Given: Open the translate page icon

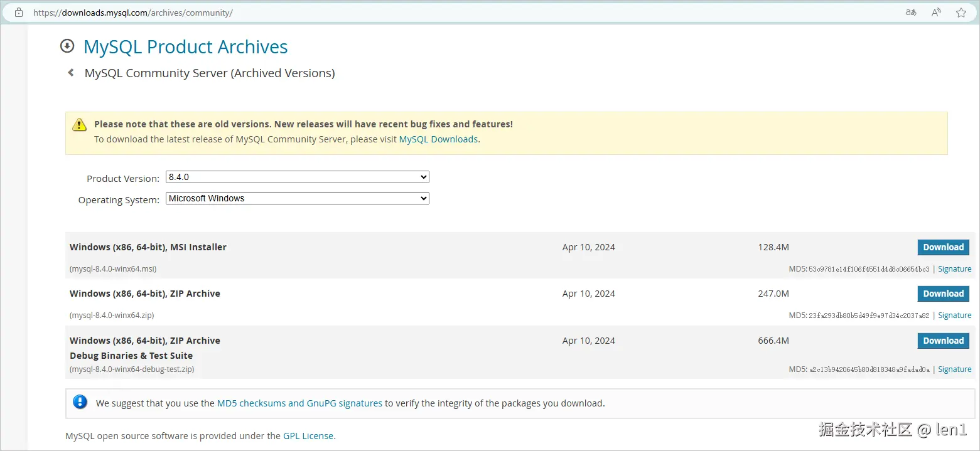Looking at the screenshot, I should pos(911,12).
